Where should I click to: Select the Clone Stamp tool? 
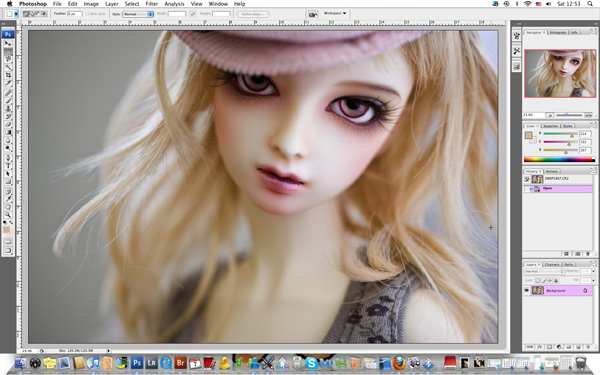8,109
